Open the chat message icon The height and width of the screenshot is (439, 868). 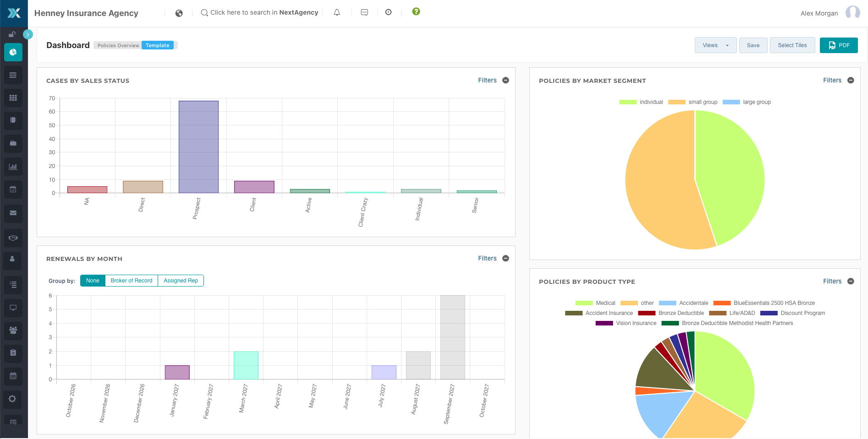coord(364,12)
